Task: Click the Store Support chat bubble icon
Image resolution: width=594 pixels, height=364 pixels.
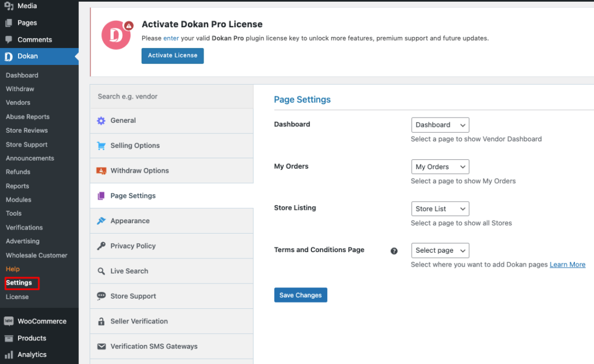Action: coord(101,296)
